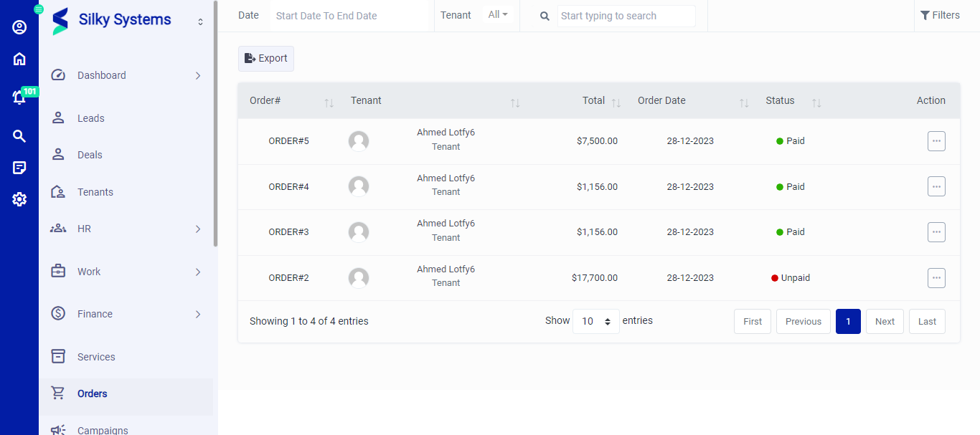Expand the Finance submenu chevron
980x435 pixels.
pos(198,314)
